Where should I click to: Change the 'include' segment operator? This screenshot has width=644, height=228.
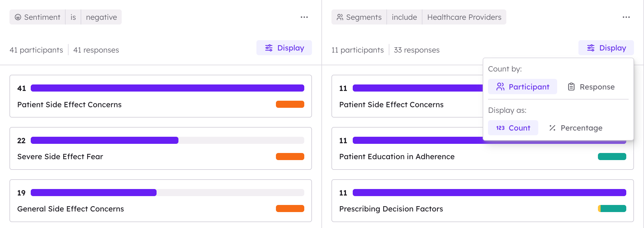click(x=404, y=17)
